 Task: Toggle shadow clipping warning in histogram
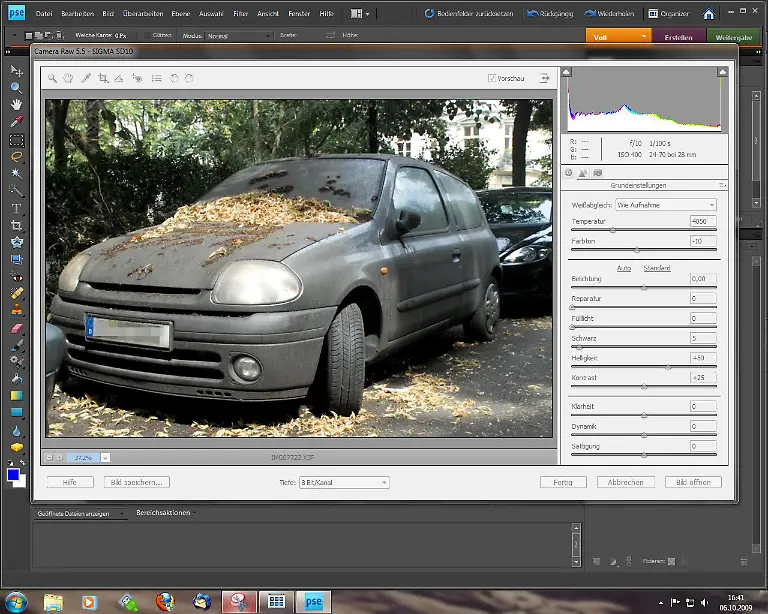coord(567,72)
